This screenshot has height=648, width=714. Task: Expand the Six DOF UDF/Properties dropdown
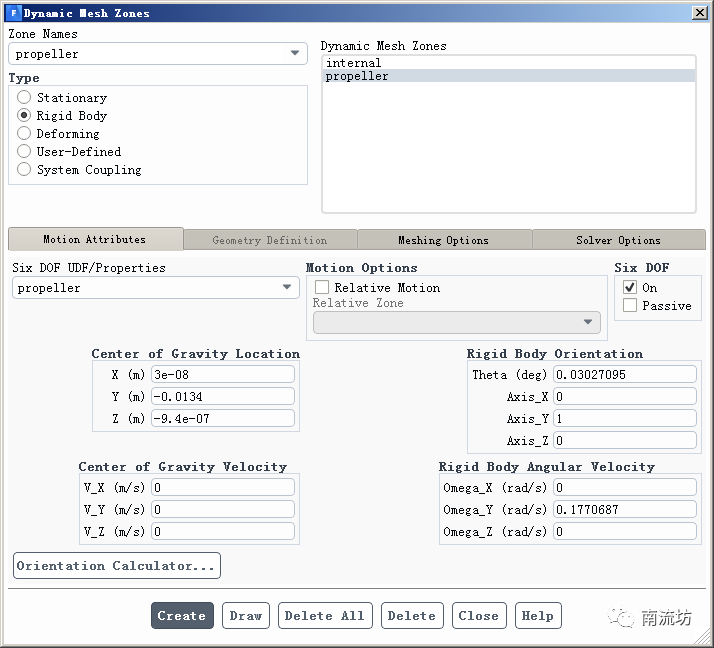[156, 288]
